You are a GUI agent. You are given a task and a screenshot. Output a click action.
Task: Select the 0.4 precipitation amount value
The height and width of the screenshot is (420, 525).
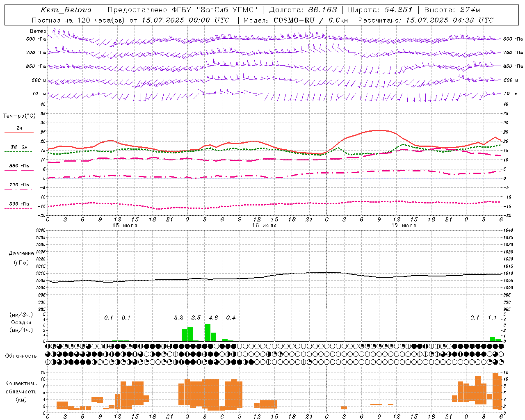[x=231, y=317]
